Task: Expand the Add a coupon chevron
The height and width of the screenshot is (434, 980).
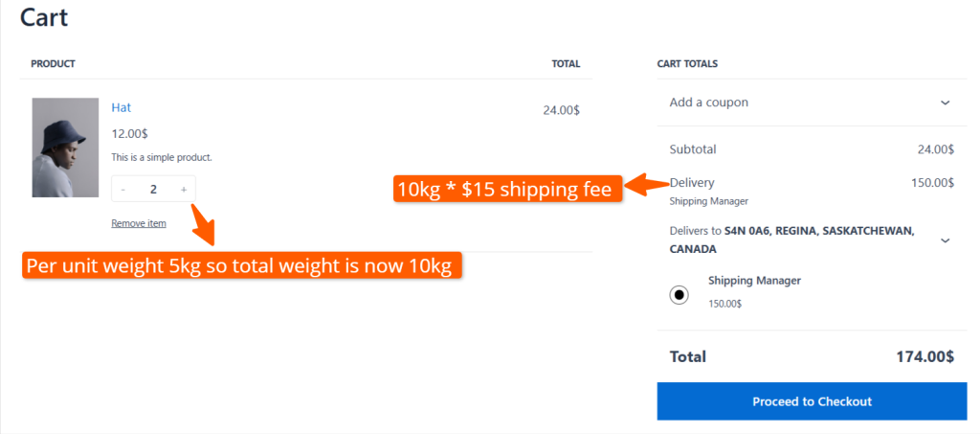Action: pos(945,103)
